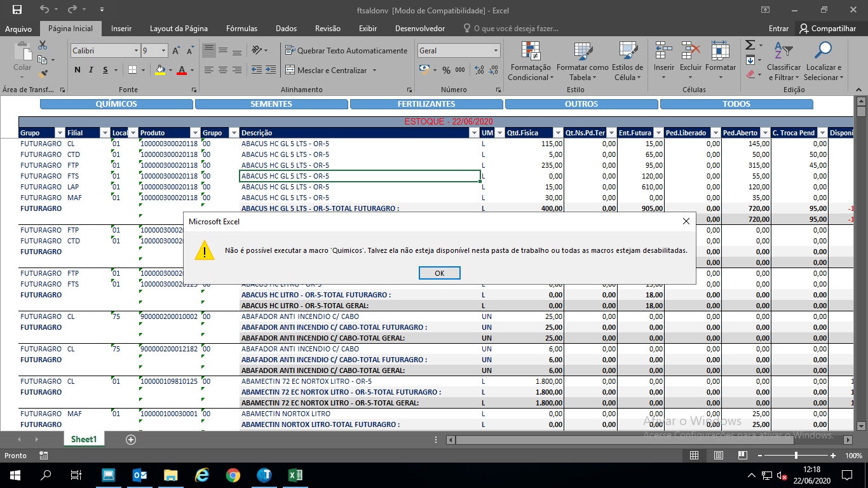Open Localizar e Selecionar menu
Image resolution: width=868 pixels, height=488 pixels.
pos(824,62)
